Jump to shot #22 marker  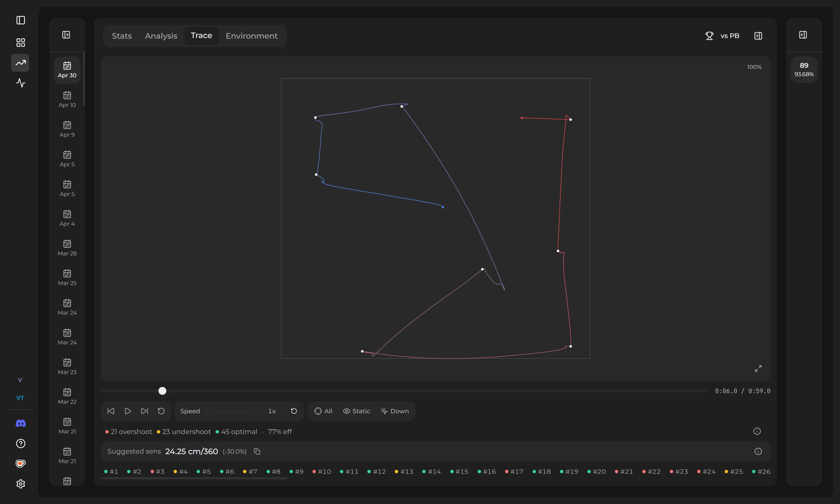pyautogui.click(x=652, y=472)
